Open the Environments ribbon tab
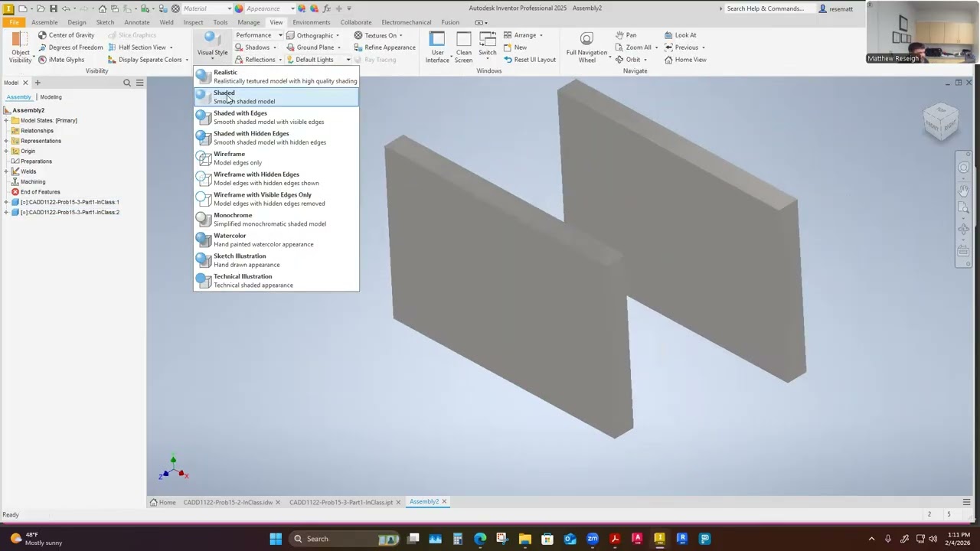Image resolution: width=980 pixels, height=551 pixels. (312, 22)
